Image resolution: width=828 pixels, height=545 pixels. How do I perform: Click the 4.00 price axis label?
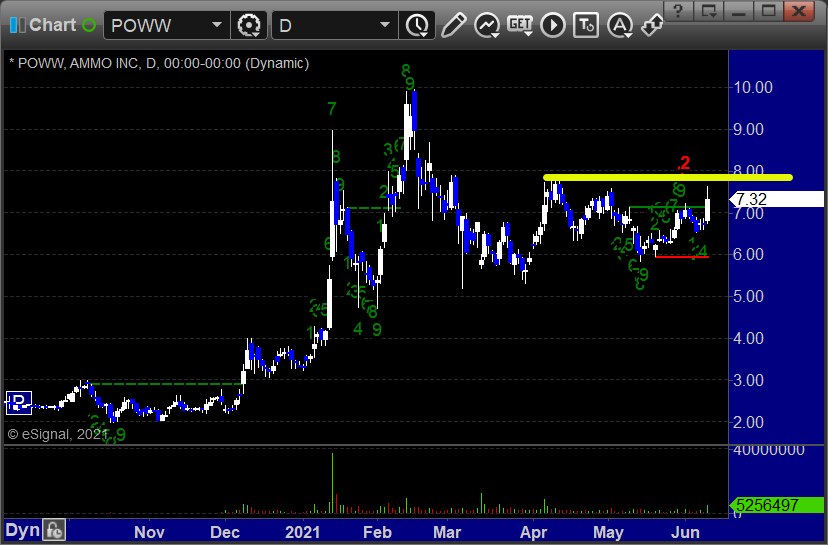[x=748, y=338]
